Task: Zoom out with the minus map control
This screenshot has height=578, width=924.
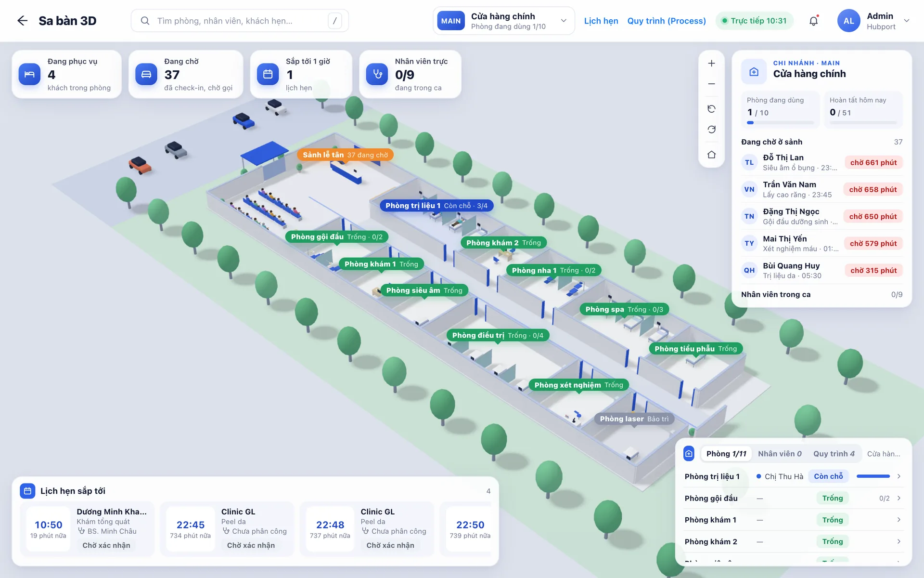Action: pos(711,84)
